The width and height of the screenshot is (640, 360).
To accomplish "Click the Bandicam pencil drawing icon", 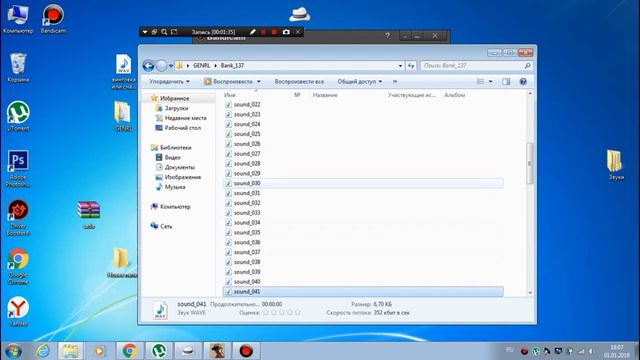I will point(253,32).
